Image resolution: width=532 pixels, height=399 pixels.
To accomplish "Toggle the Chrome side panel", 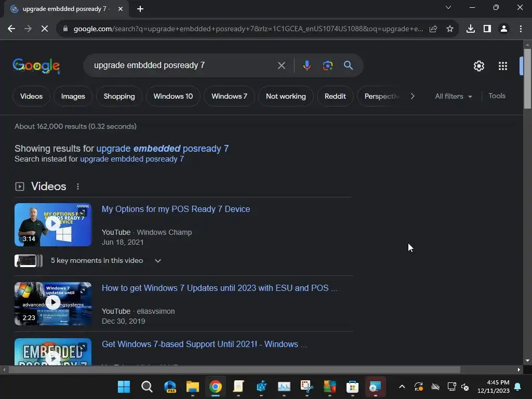I will coord(487,29).
